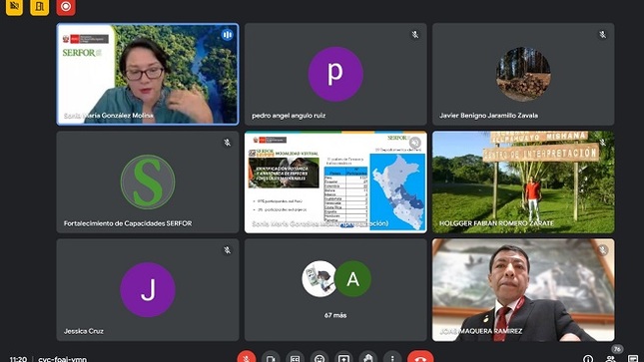Screen dimensions: 644x362
Task: Unmute the red microphone button
Action: coord(247,358)
